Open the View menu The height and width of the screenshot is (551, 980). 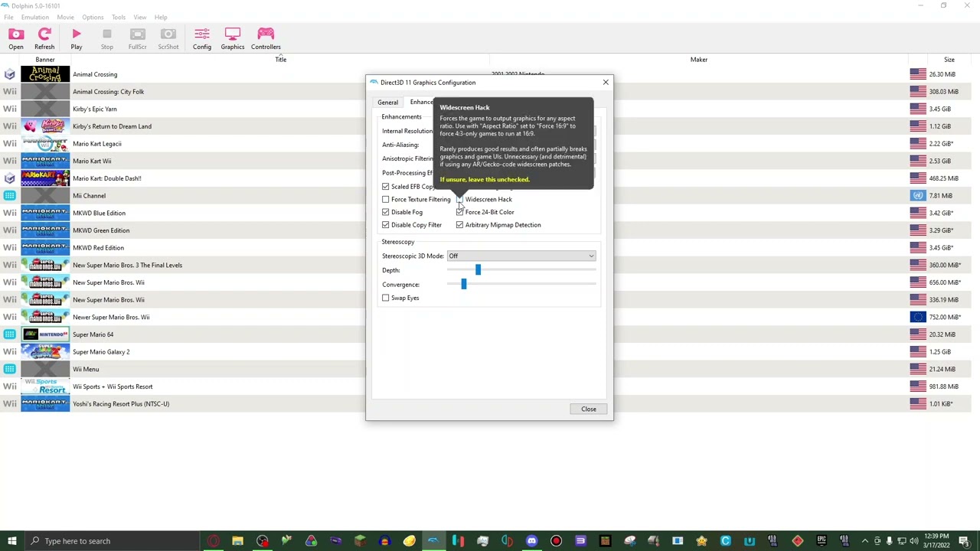click(140, 17)
